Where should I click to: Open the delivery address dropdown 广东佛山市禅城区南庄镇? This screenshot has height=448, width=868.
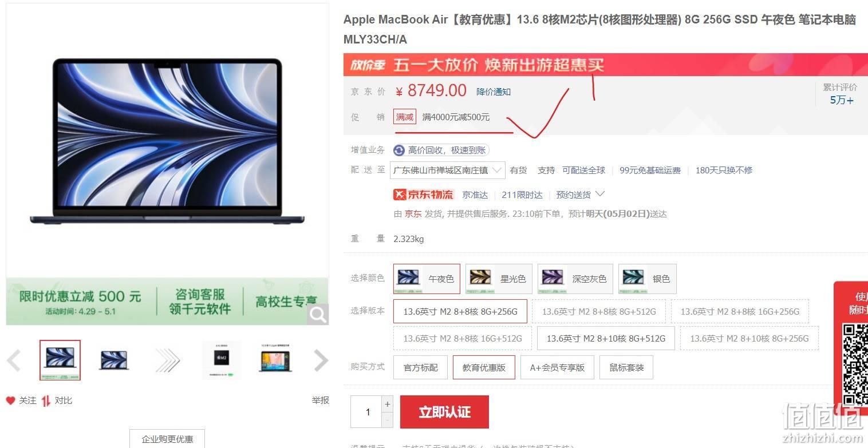coord(448,170)
